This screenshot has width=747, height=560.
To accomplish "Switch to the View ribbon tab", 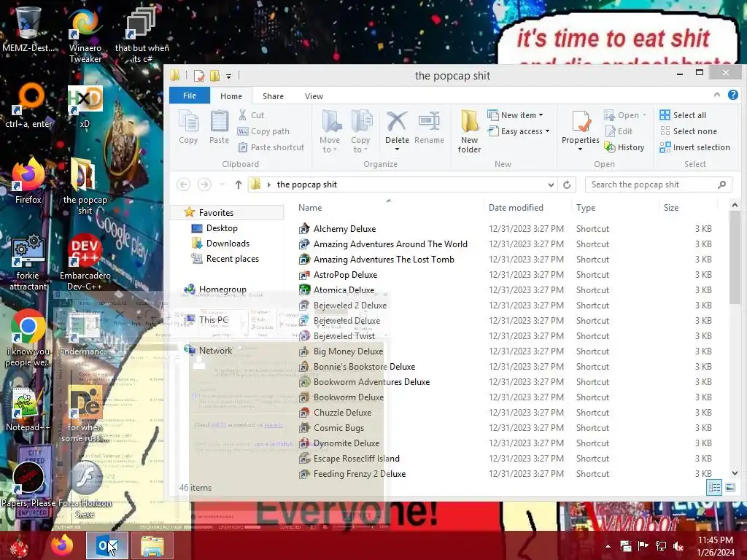I will (x=314, y=96).
